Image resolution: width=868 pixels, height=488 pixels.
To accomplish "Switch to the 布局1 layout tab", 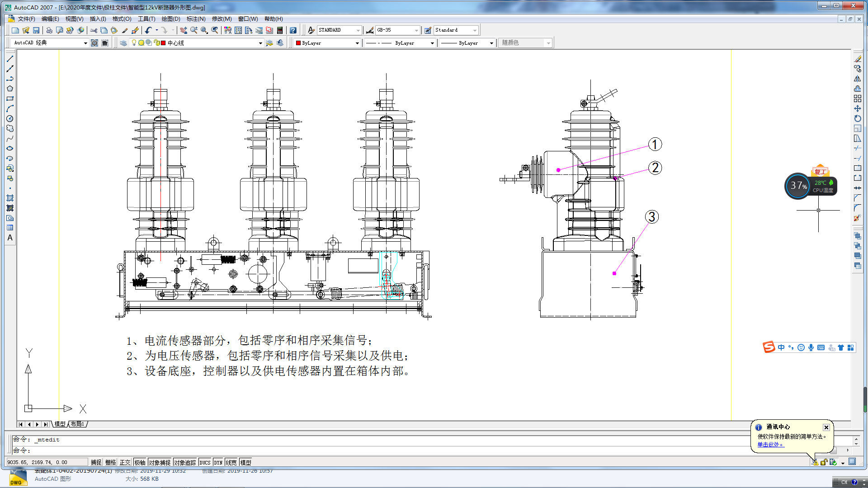I will click(x=77, y=424).
